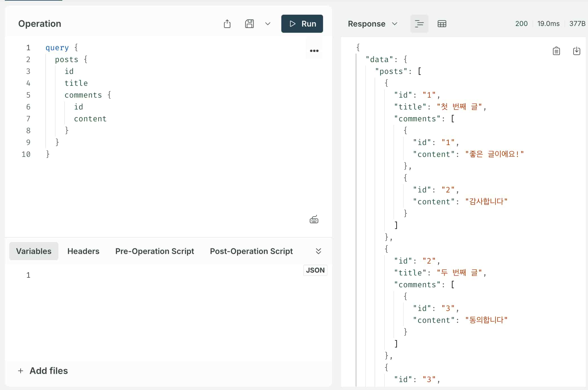Download the response as file
Viewport: 588px width, 390px height.
pyautogui.click(x=576, y=51)
